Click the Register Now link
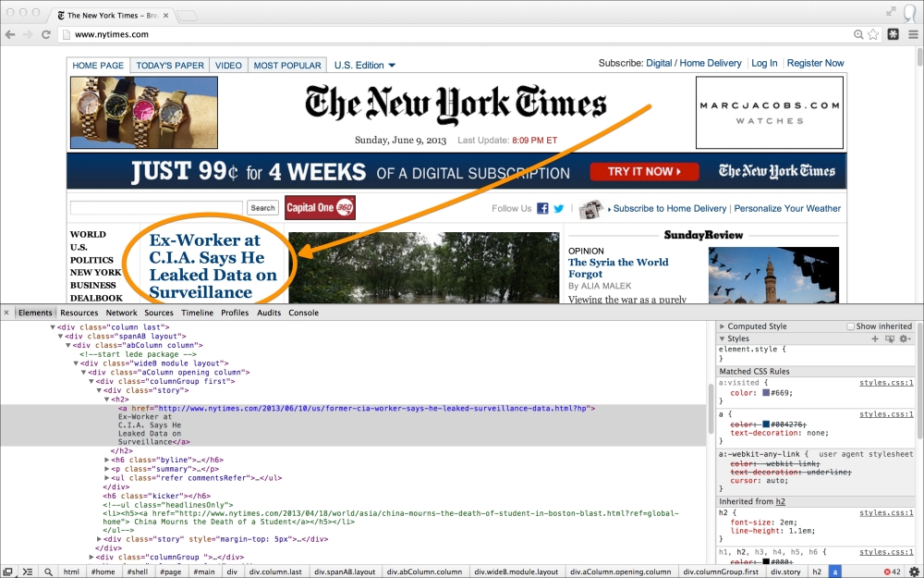 (815, 63)
